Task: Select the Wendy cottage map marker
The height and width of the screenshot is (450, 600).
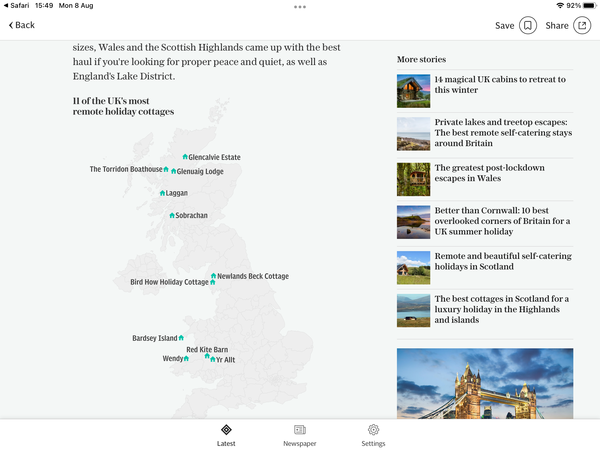Action: point(187,358)
